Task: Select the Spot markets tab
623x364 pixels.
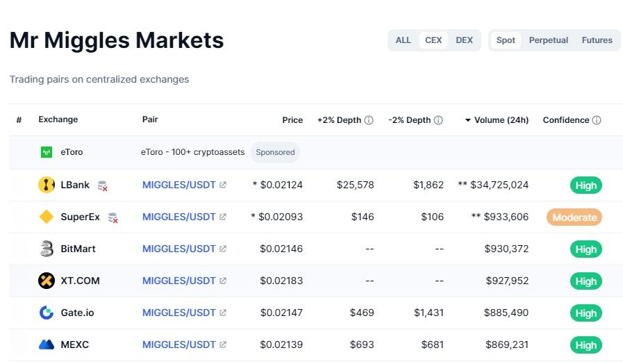Action: point(506,40)
